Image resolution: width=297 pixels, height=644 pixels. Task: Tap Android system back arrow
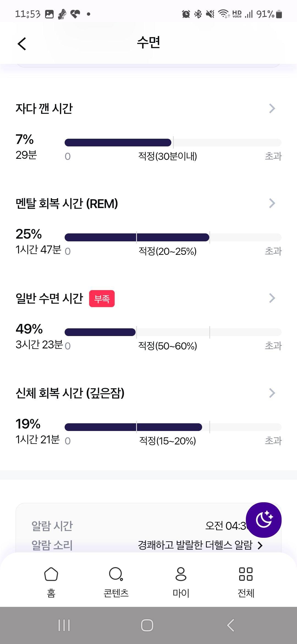click(x=230, y=625)
